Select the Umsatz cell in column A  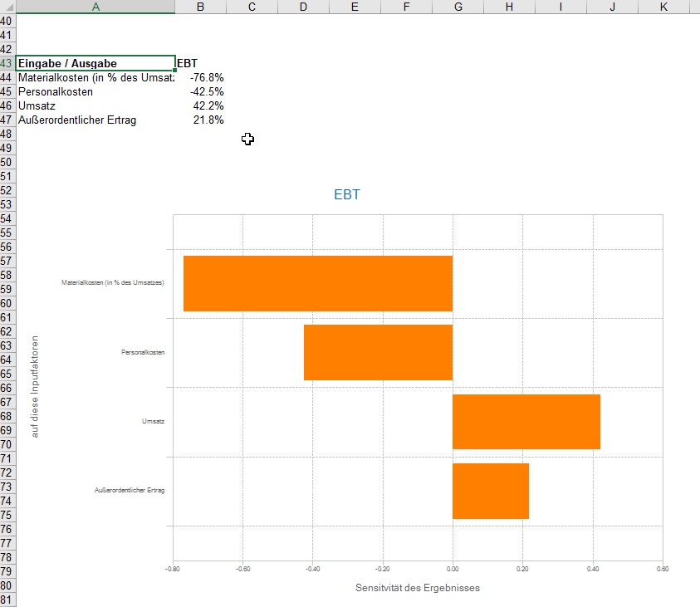pyautogui.click(x=95, y=105)
